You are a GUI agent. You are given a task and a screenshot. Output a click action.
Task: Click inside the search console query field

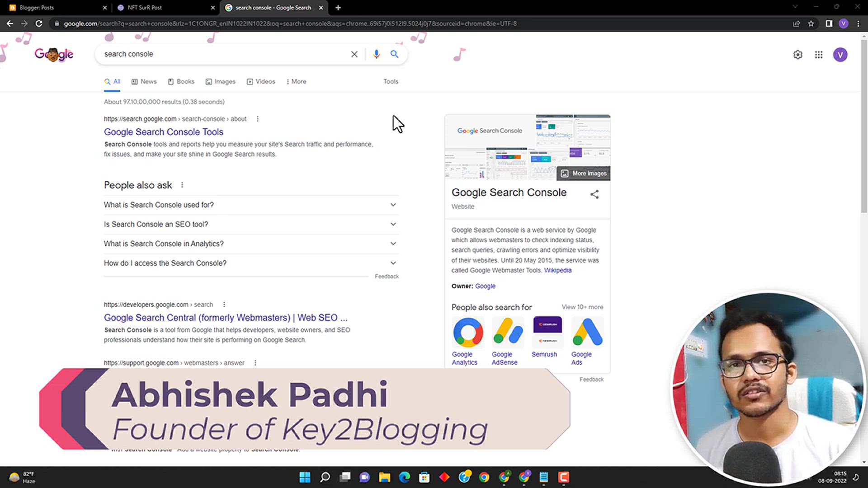pyautogui.click(x=224, y=54)
